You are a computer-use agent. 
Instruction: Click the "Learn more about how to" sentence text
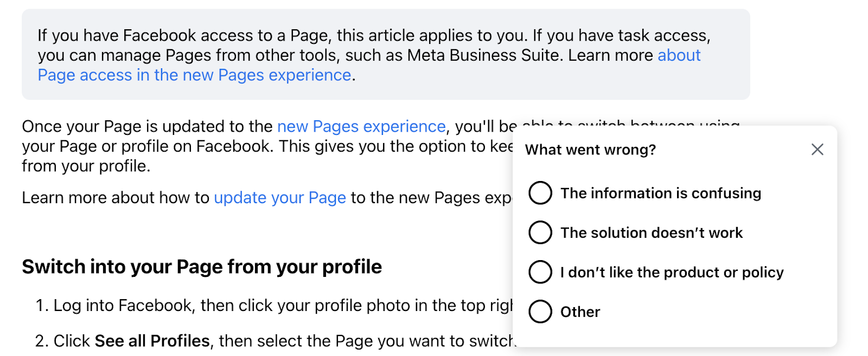click(116, 198)
